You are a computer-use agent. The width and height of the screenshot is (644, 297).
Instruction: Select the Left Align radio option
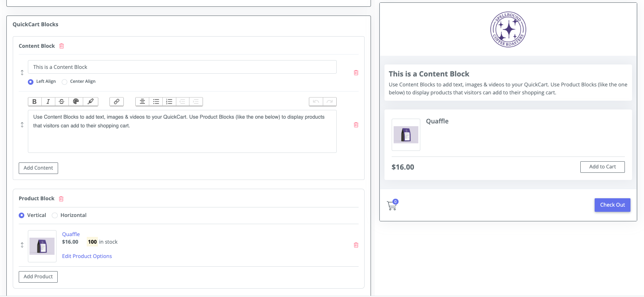(x=31, y=82)
